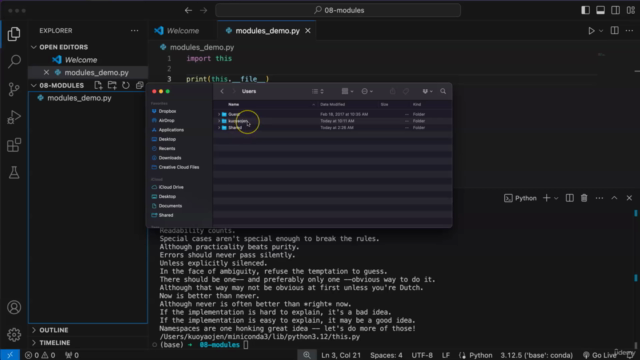
Task: Refresh the explorer in 08-MODULES header
Action: [x=126, y=85]
